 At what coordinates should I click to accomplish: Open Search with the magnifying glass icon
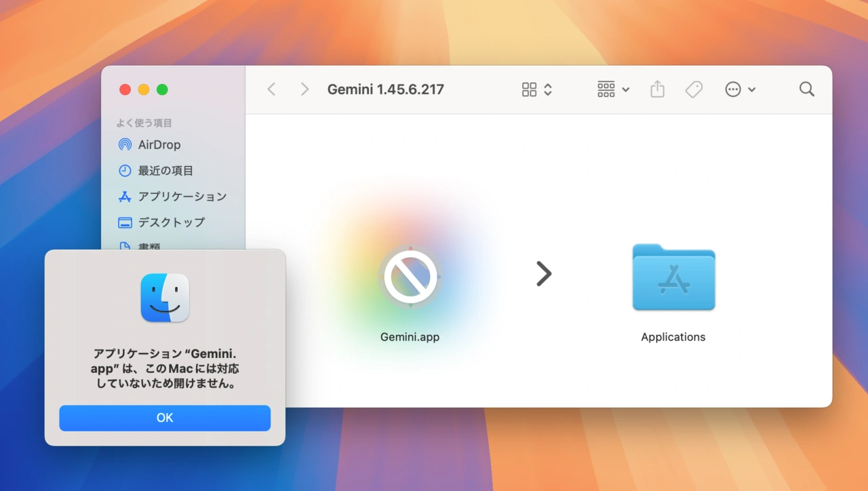806,89
